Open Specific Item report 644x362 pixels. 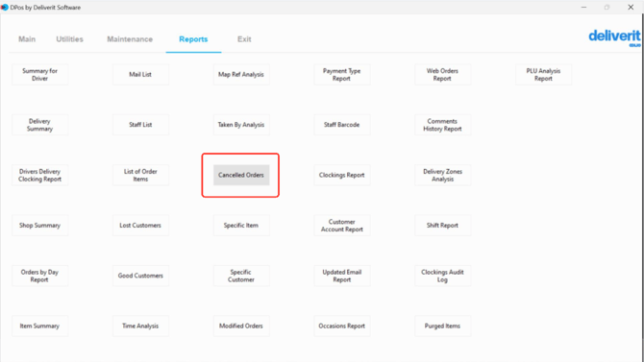coord(241,226)
